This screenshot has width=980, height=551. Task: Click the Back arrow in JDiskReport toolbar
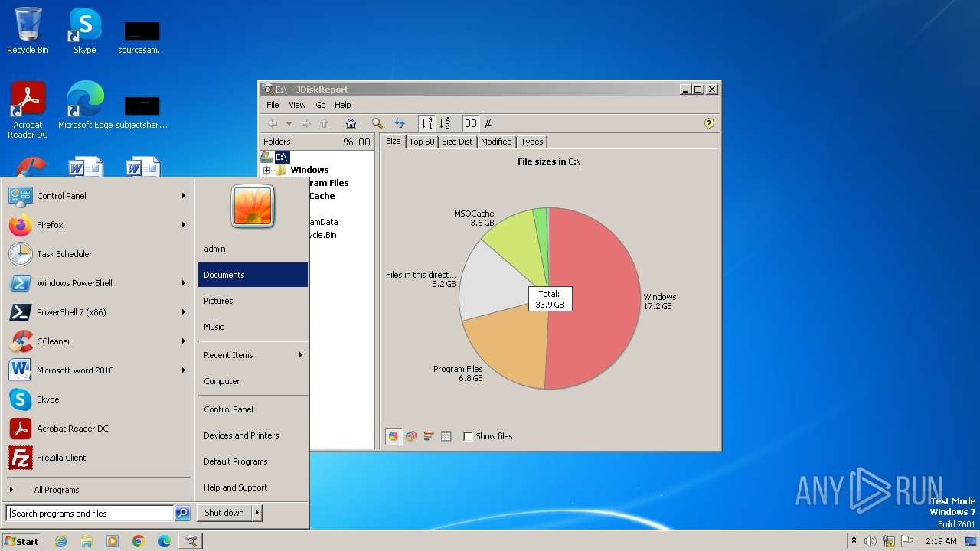(x=273, y=123)
